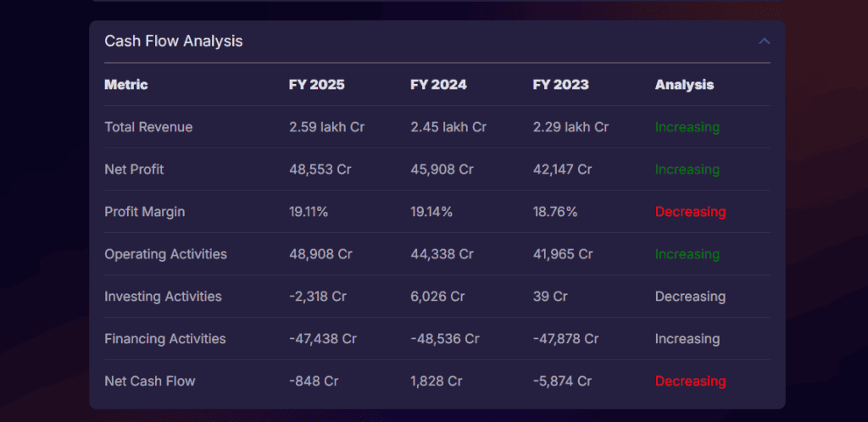
Task: Click the 2.59 lakh Cr revenue value
Action: (x=326, y=127)
